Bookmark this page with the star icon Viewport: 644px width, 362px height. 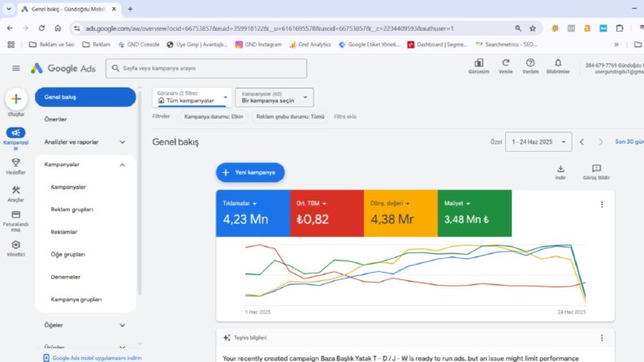533,28
